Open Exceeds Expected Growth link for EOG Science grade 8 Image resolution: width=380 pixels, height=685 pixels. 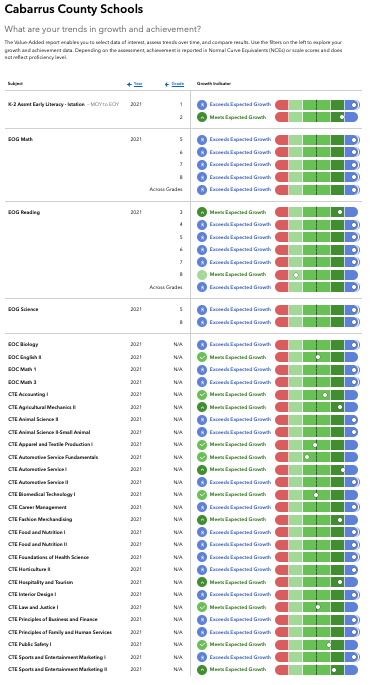(240, 322)
